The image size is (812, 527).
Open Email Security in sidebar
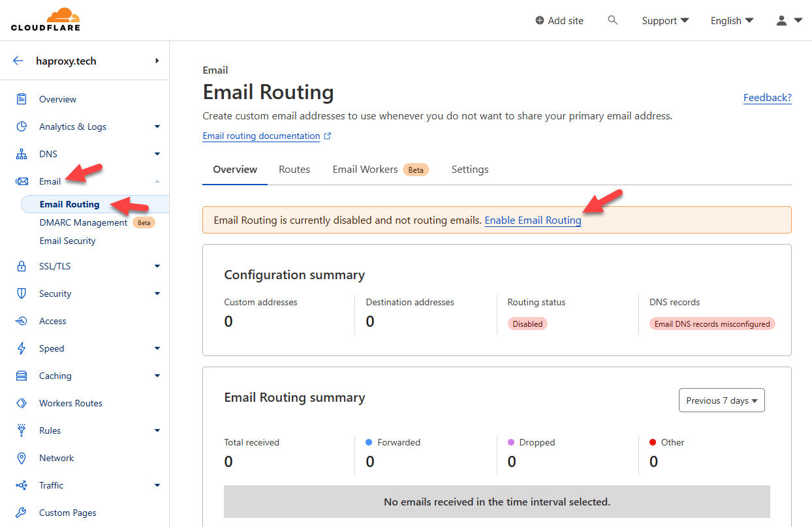(x=67, y=241)
